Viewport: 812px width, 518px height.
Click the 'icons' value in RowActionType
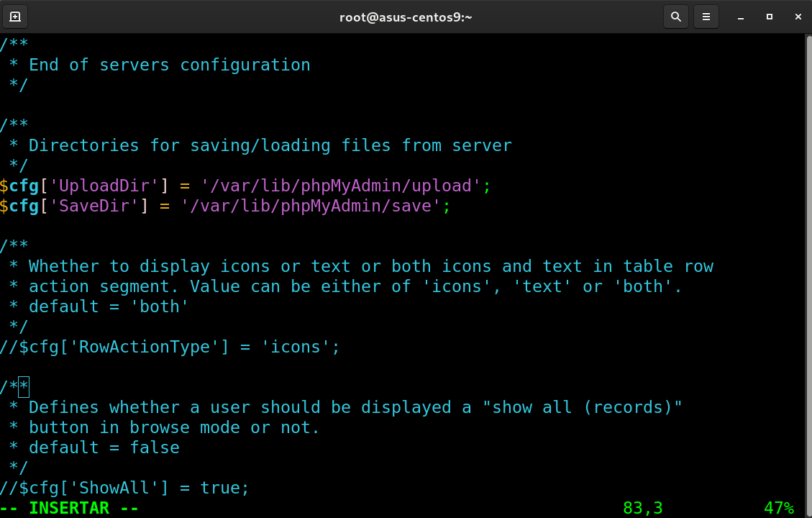point(295,347)
